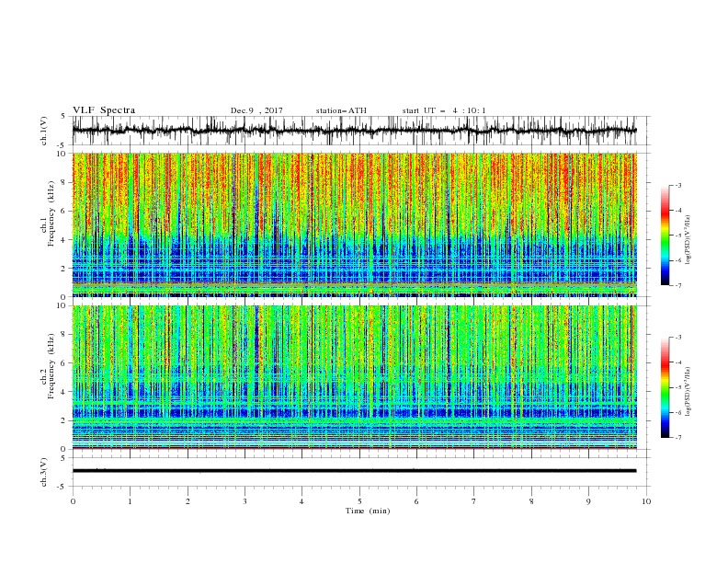Click the "VLF Spectra" plot title
Image resolution: width=728 pixels, height=563 pixels.
point(104,110)
